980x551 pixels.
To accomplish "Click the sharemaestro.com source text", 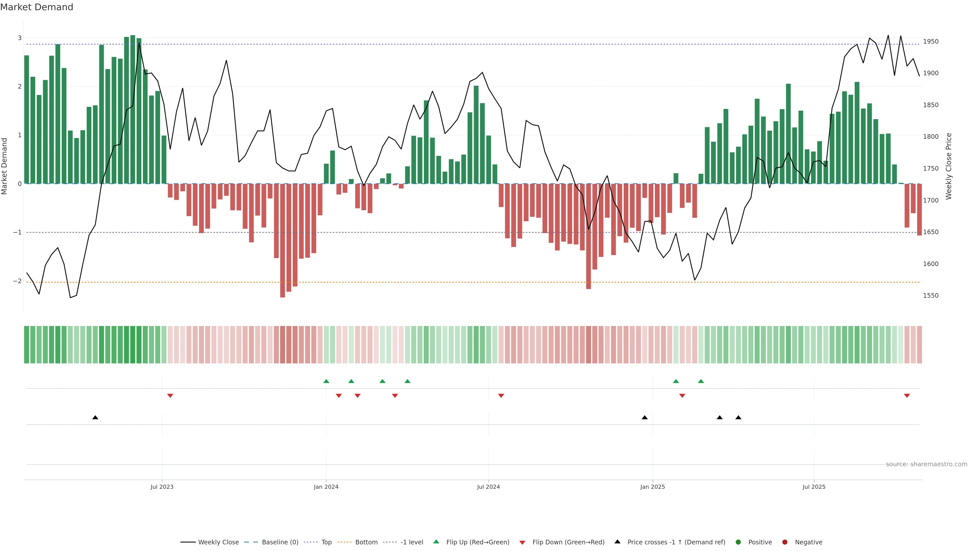I will (926, 464).
